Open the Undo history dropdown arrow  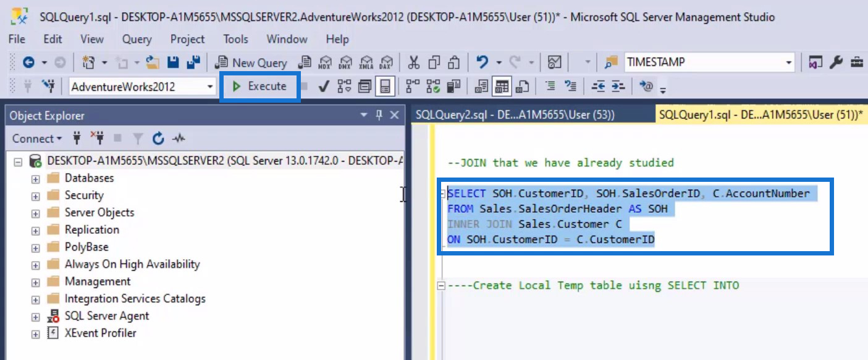(499, 62)
